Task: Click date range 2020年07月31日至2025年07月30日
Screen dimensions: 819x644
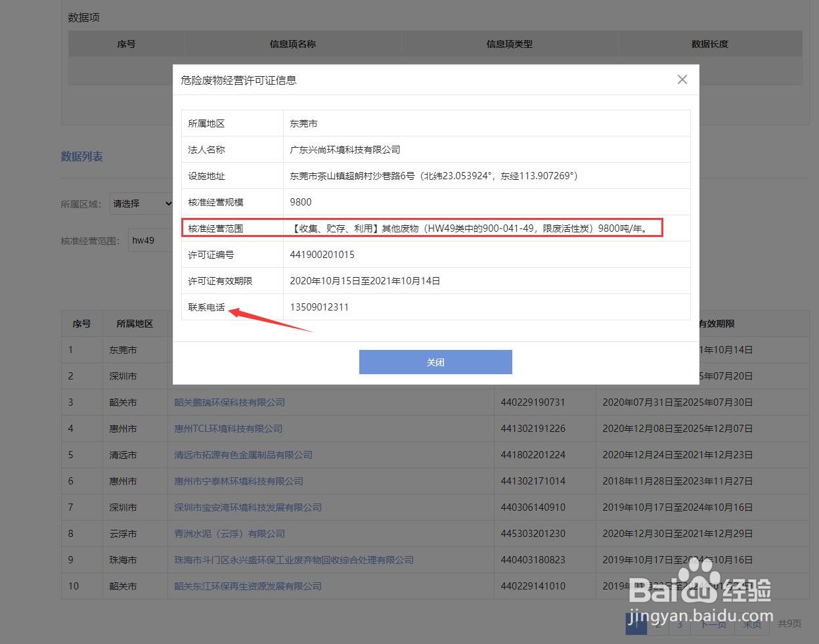Action: [678, 402]
